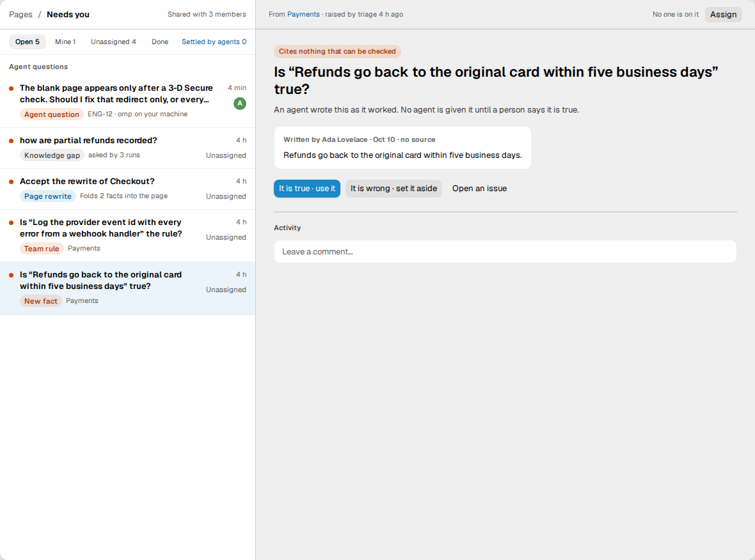Image resolution: width=755 pixels, height=560 pixels.
Task: Select the Refunds five business days list item
Action: coord(127,288)
